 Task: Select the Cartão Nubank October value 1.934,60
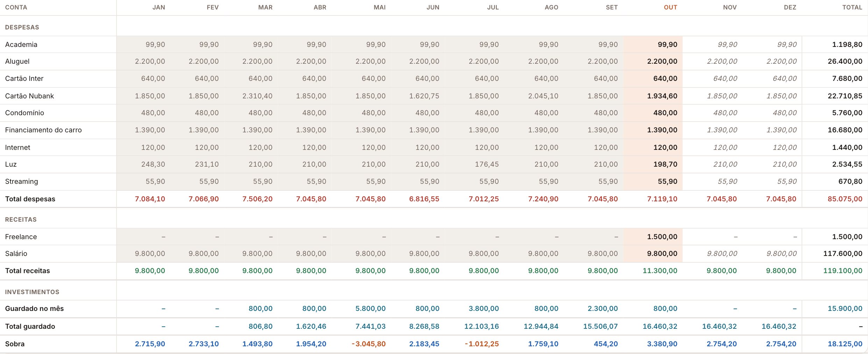pos(662,96)
